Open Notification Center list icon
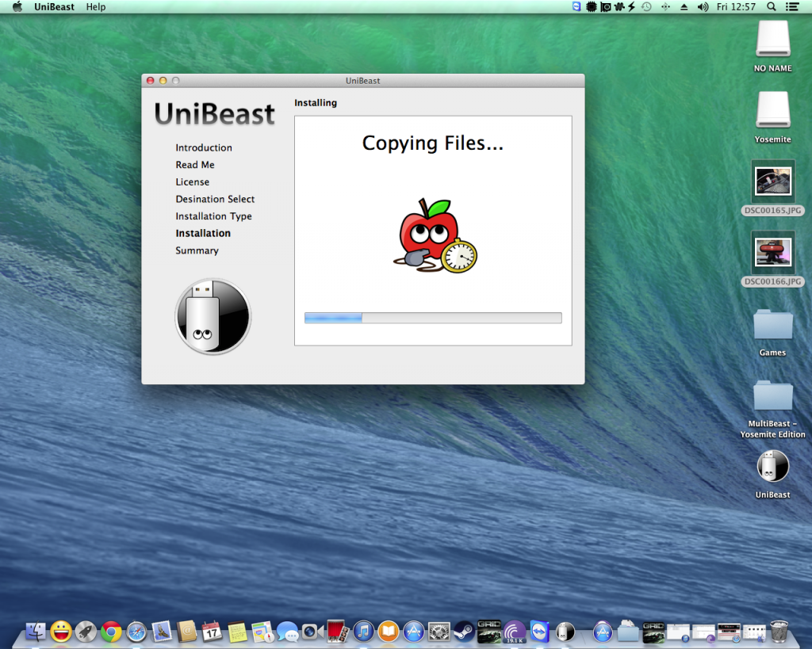812x649 pixels. (x=792, y=6)
